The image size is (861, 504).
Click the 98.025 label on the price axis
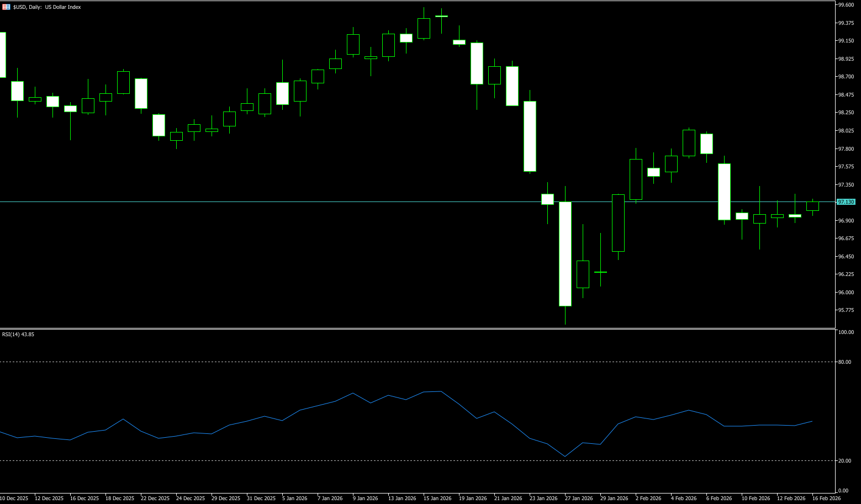846,131
